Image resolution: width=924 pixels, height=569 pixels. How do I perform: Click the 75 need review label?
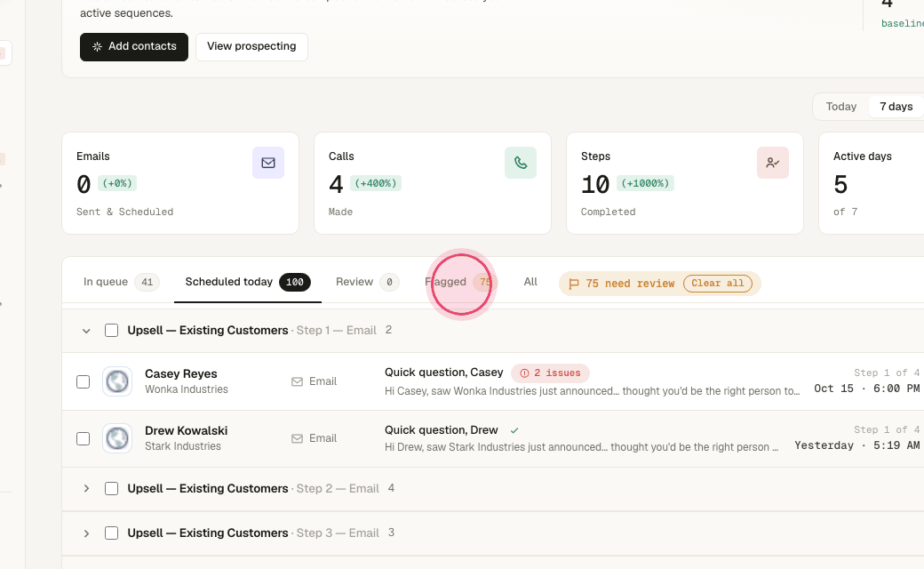(x=630, y=284)
